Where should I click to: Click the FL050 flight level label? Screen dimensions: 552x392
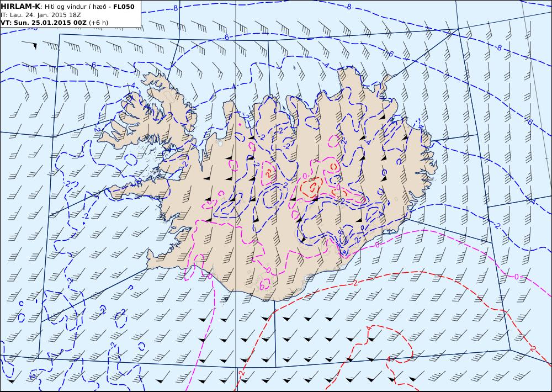tap(124, 7)
